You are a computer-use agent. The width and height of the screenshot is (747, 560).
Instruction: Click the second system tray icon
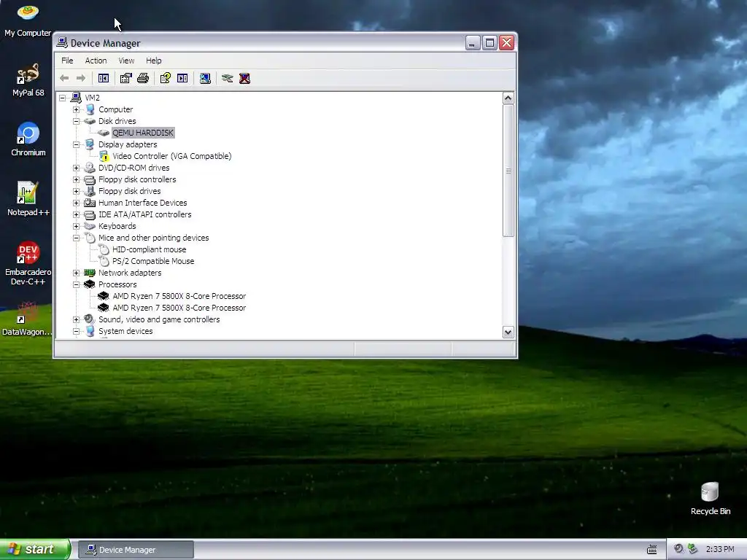tap(693, 549)
